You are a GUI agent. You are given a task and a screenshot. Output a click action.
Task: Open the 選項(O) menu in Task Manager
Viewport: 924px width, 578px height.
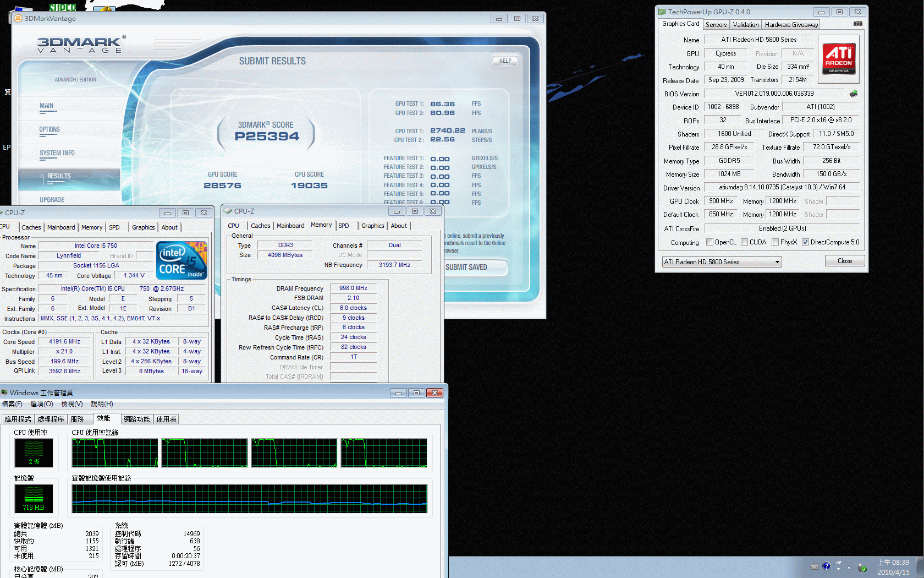tap(41, 404)
